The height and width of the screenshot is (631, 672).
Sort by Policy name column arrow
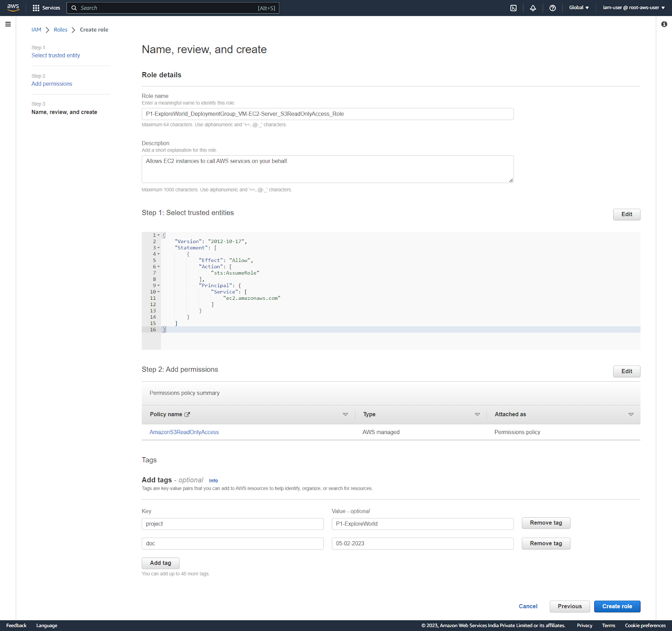345,414
